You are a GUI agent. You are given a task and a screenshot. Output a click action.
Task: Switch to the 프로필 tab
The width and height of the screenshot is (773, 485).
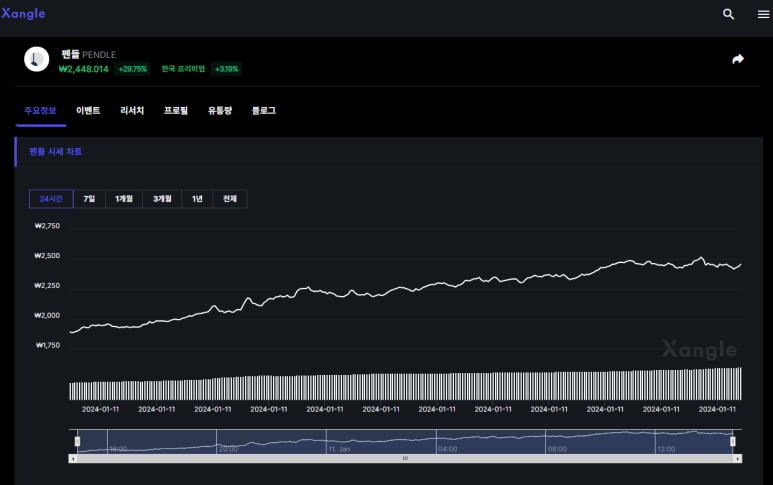(x=176, y=110)
